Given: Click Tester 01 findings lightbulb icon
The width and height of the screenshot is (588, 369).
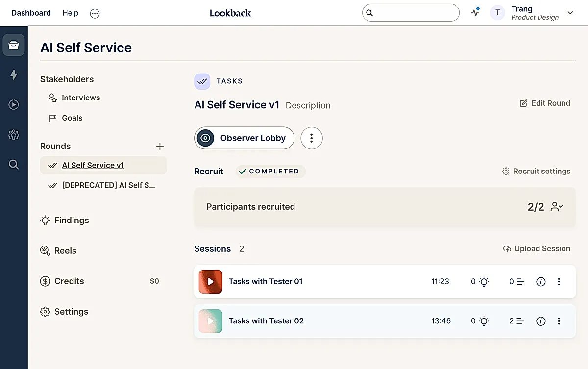Looking at the screenshot, I should pyautogui.click(x=484, y=282).
